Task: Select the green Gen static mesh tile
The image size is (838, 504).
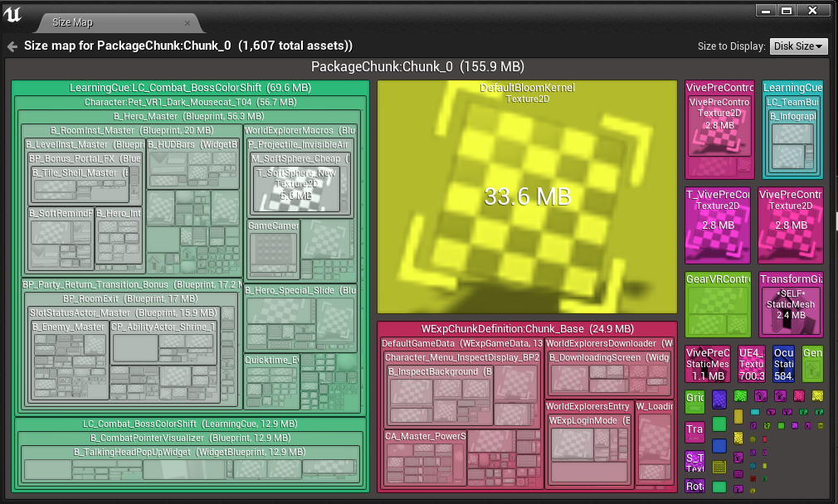Action: pos(812,364)
